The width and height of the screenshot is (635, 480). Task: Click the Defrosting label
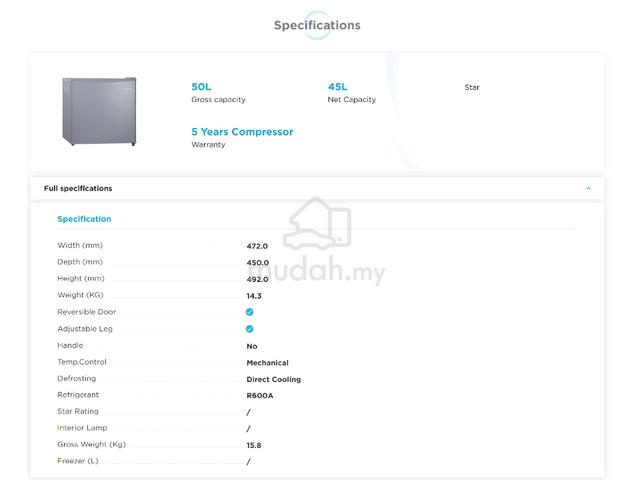tap(77, 379)
